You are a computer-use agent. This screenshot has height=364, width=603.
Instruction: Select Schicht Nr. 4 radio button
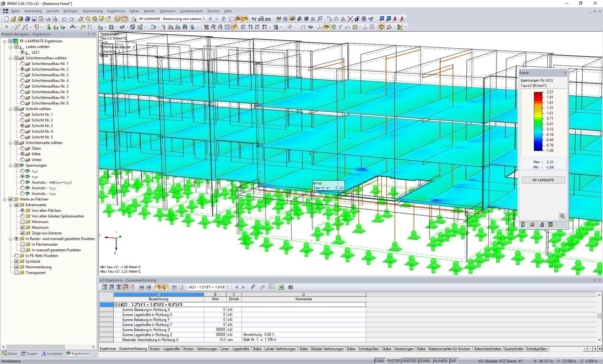[x=23, y=131]
